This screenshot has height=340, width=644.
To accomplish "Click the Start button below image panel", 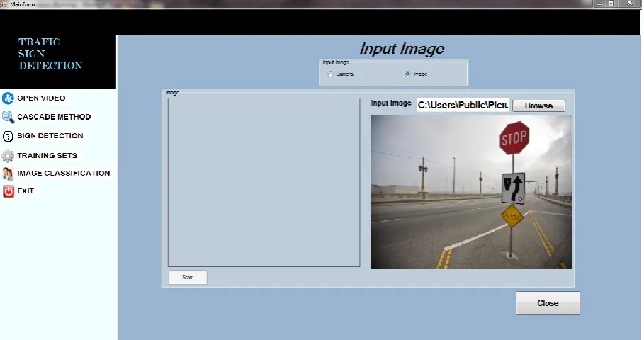I will 188,277.
